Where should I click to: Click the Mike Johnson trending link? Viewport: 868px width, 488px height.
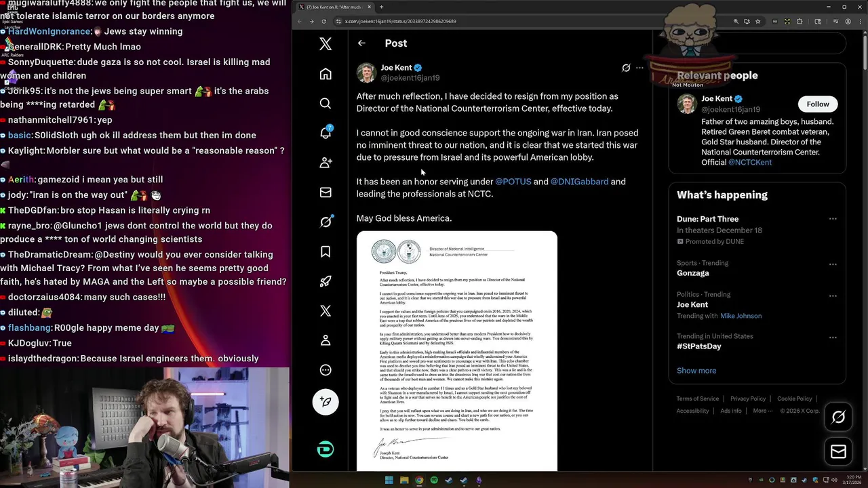pyautogui.click(x=741, y=316)
